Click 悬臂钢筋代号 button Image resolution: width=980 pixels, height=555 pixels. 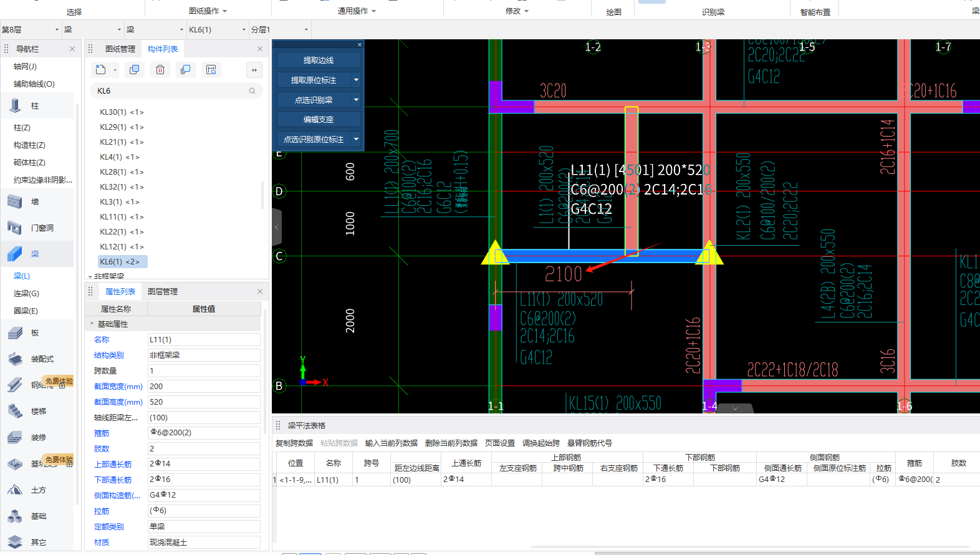[590, 443]
